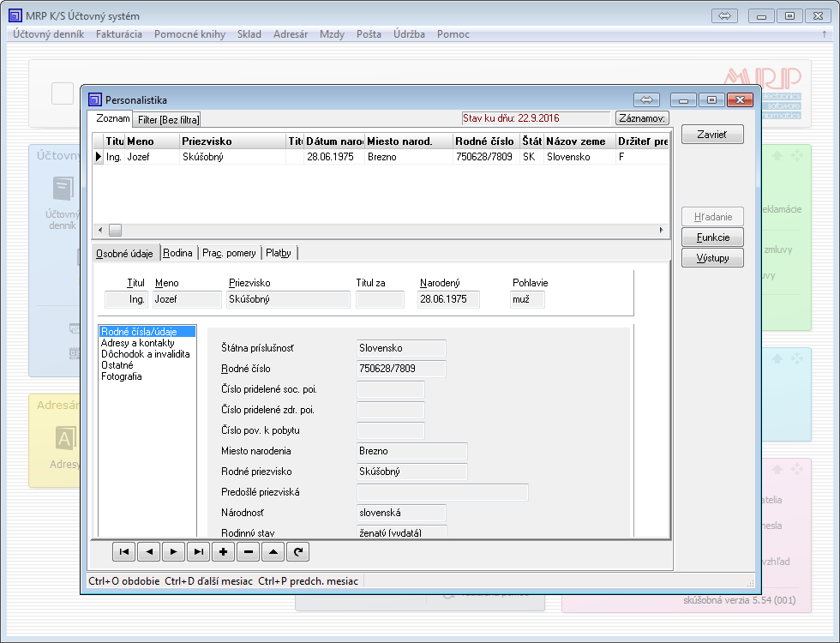Open the Mzdy menu
The width and height of the screenshot is (840, 643).
[332, 34]
